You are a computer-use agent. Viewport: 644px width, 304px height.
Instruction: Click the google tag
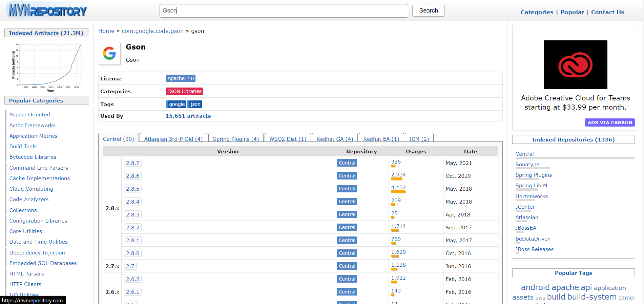(176, 104)
